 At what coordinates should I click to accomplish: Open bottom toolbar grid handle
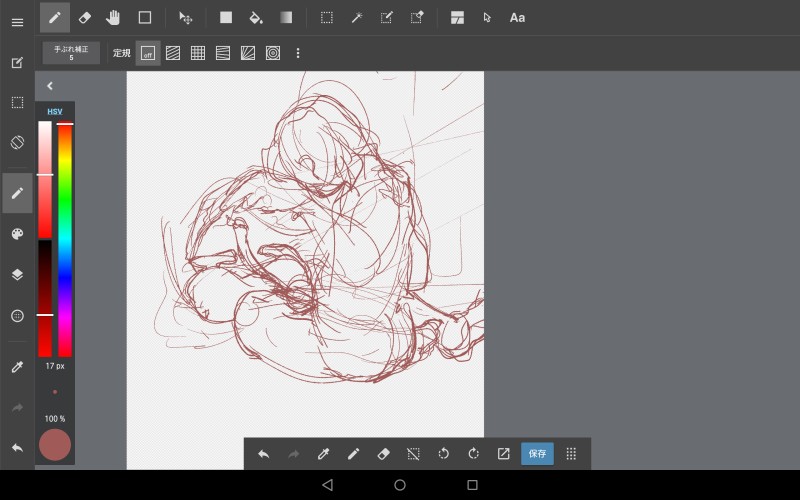coord(571,454)
